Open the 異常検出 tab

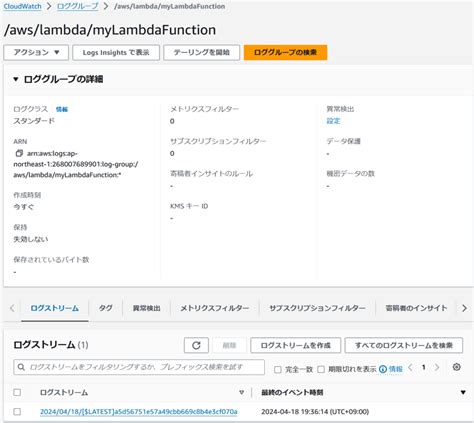[147, 308]
